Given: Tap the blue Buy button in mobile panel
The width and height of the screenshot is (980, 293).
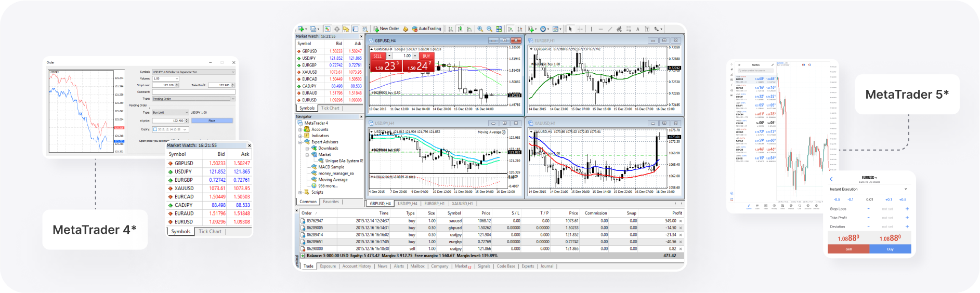Looking at the screenshot, I should coord(890,249).
